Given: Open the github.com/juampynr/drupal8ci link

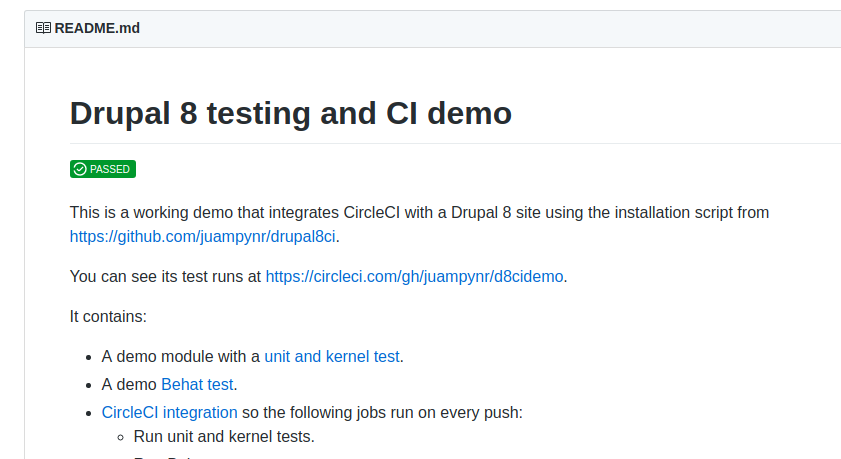Looking at the screenshot, I should point(203,236).
